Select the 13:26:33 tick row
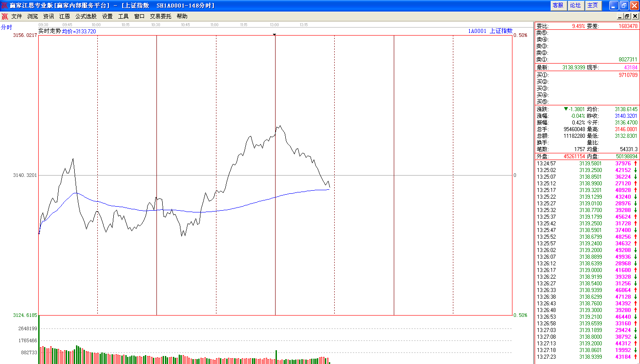 pyautogui.click(x=587, y=290)
